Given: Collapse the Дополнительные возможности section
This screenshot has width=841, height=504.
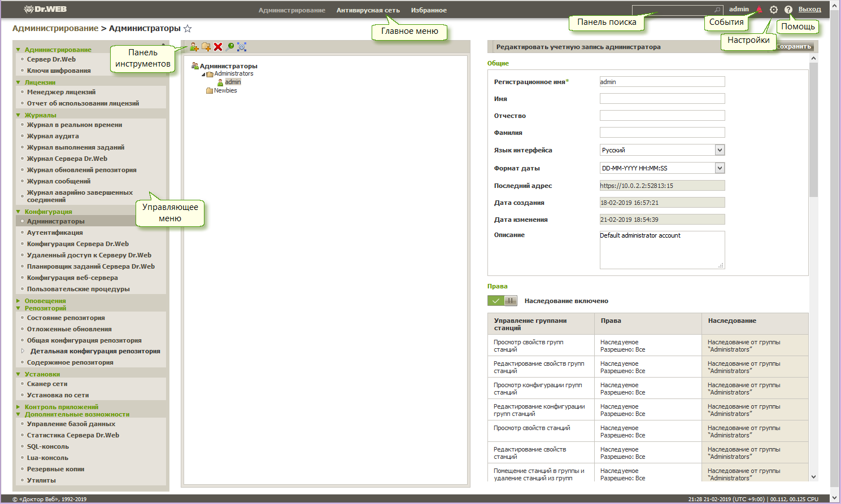Looking at the screenshot, I should 18,415.
